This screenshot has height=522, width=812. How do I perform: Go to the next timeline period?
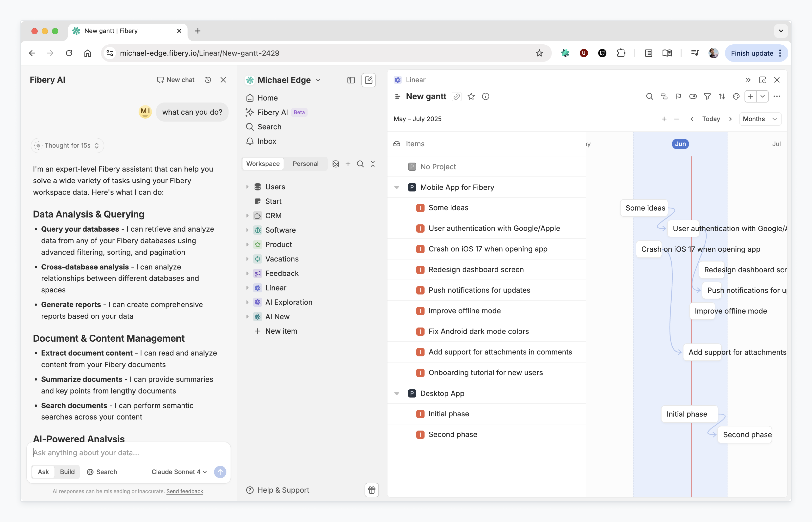[x=731, y=119]
